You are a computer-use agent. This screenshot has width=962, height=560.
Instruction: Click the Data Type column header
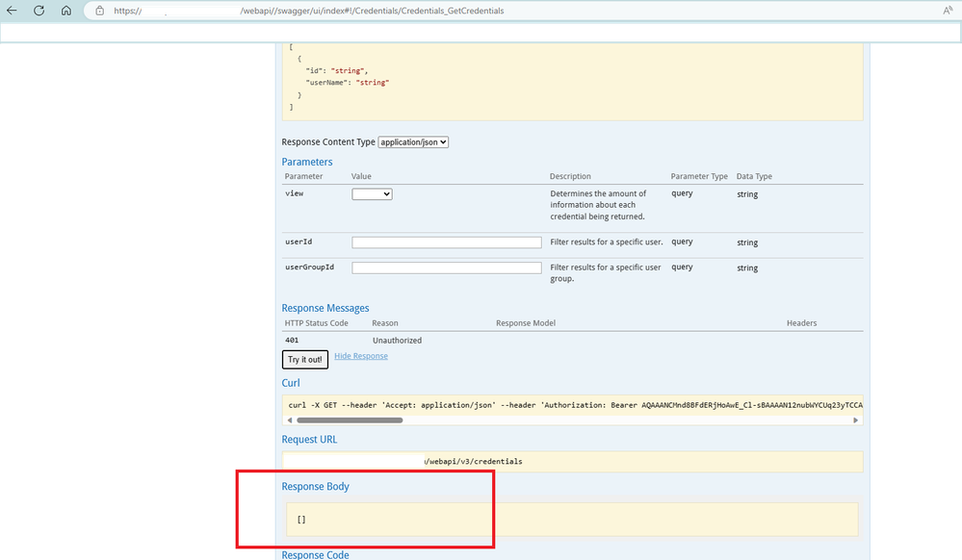[x=754, y=176]
